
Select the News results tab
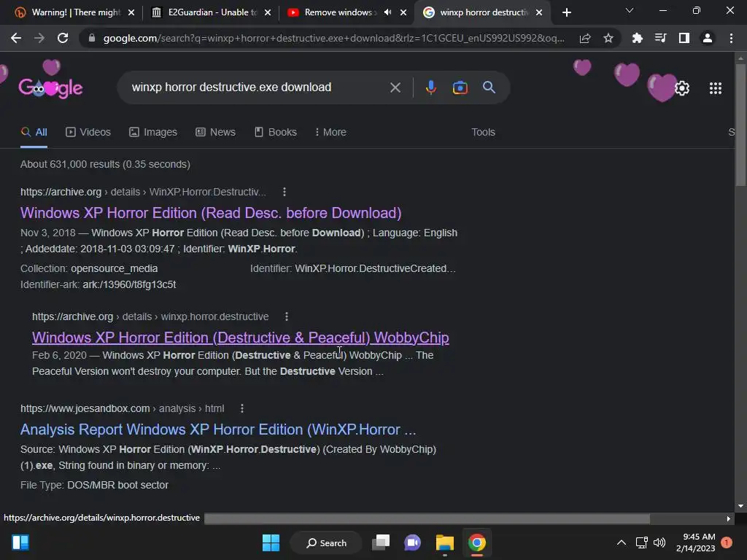click(215, 132)
